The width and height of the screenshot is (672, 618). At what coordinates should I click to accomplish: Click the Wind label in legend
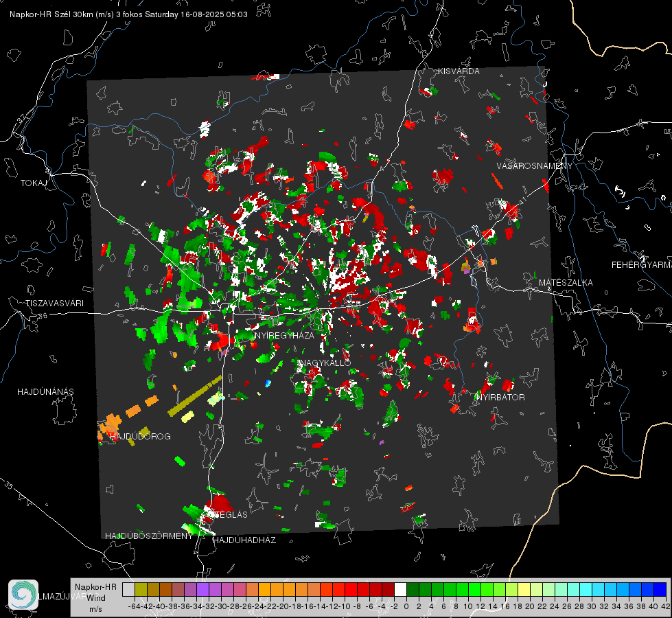(x=95, y=598)
